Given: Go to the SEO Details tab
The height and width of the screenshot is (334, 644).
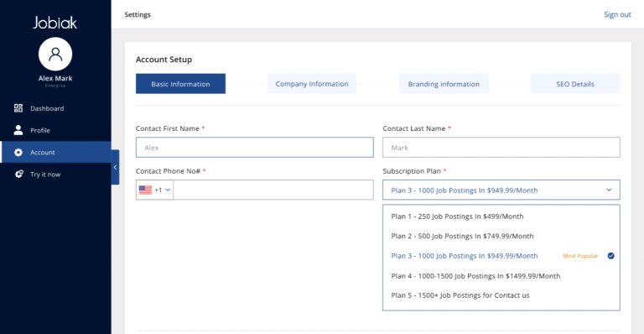Looking at the screenshot, I should 575,84.
